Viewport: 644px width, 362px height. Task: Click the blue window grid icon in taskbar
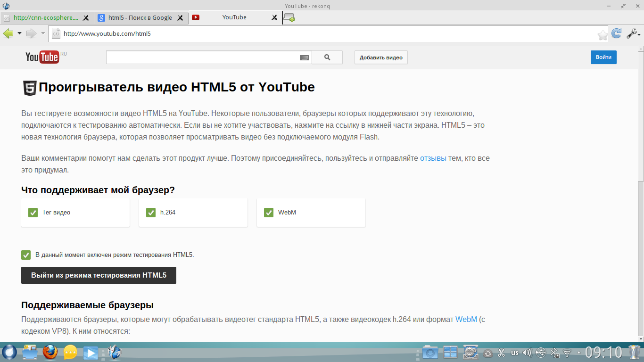[x=450, y=352]
